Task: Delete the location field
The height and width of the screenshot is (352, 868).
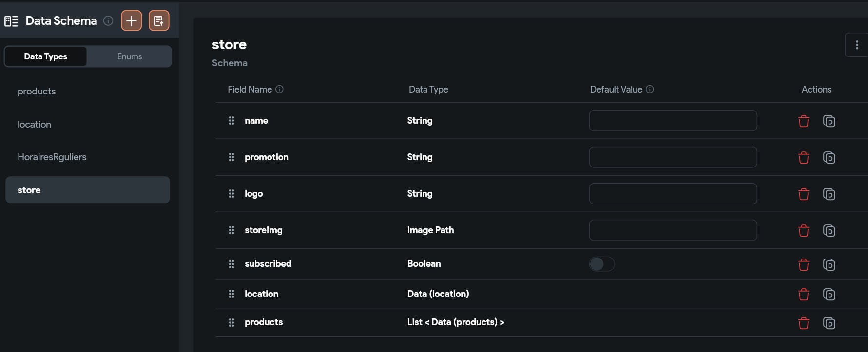Action: pos(804,295)
